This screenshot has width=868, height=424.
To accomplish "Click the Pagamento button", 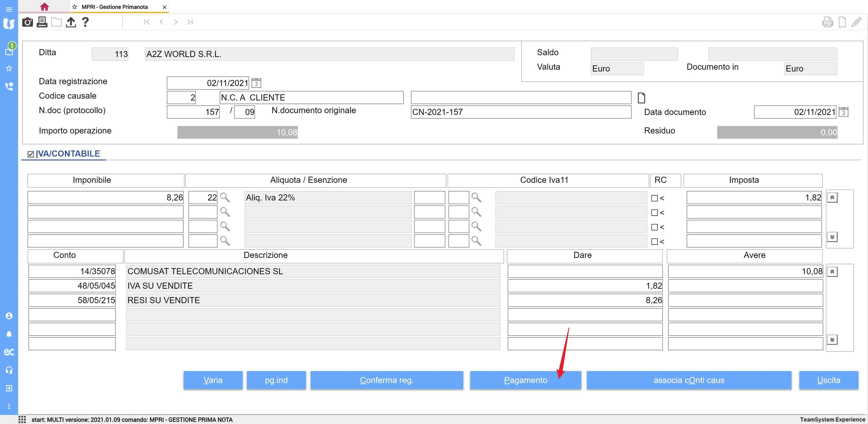I will (525, 380).
